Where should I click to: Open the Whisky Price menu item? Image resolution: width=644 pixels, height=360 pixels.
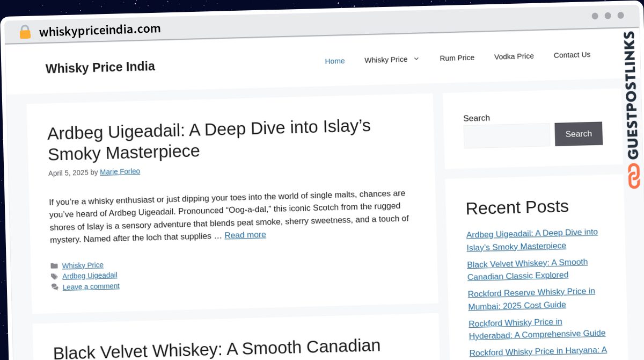386,60
